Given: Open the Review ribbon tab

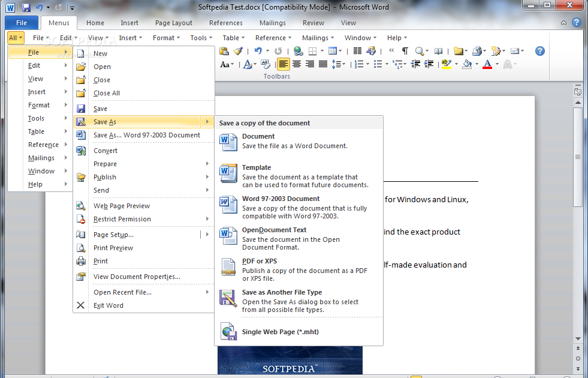Looking at the screenshot, I should [313, 23].
